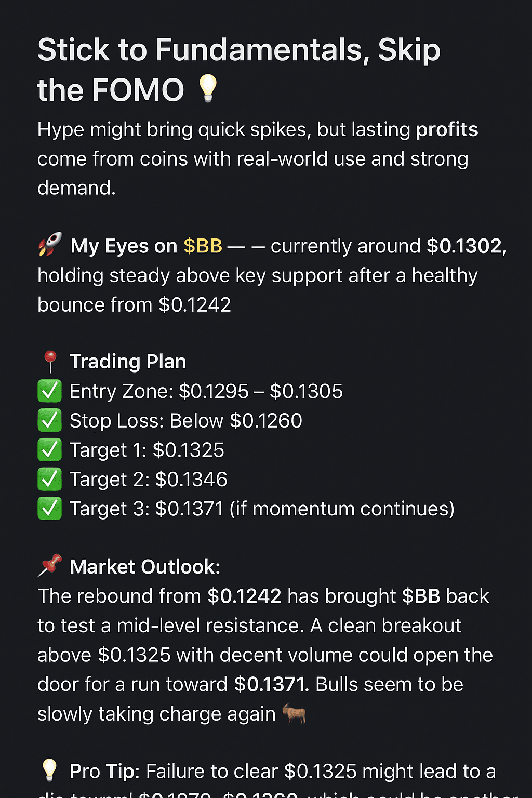Click the pushpin emoji beside Market Outlook

click(x=50, y=565)
